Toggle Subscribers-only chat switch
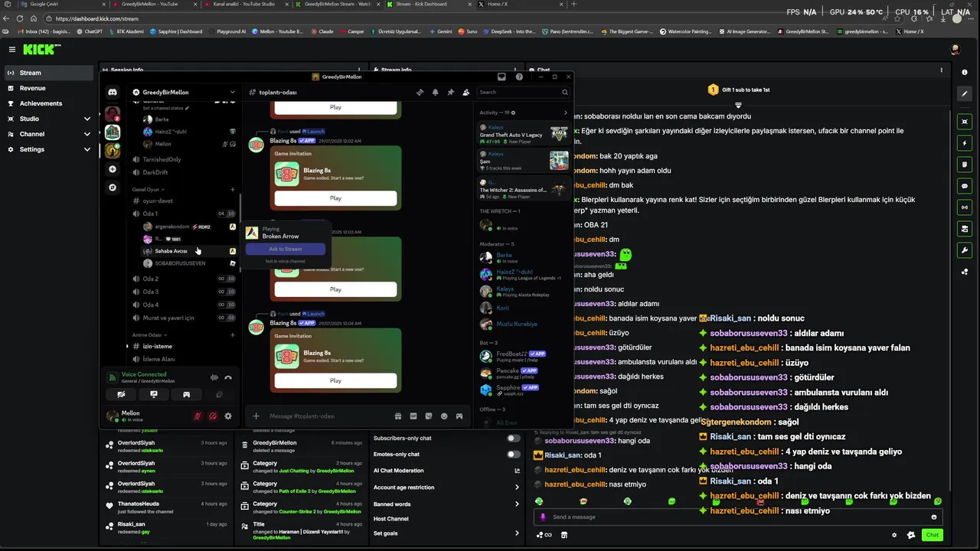Image resolution: width=980 pixels, height=551 pixels. pos(514,439)
